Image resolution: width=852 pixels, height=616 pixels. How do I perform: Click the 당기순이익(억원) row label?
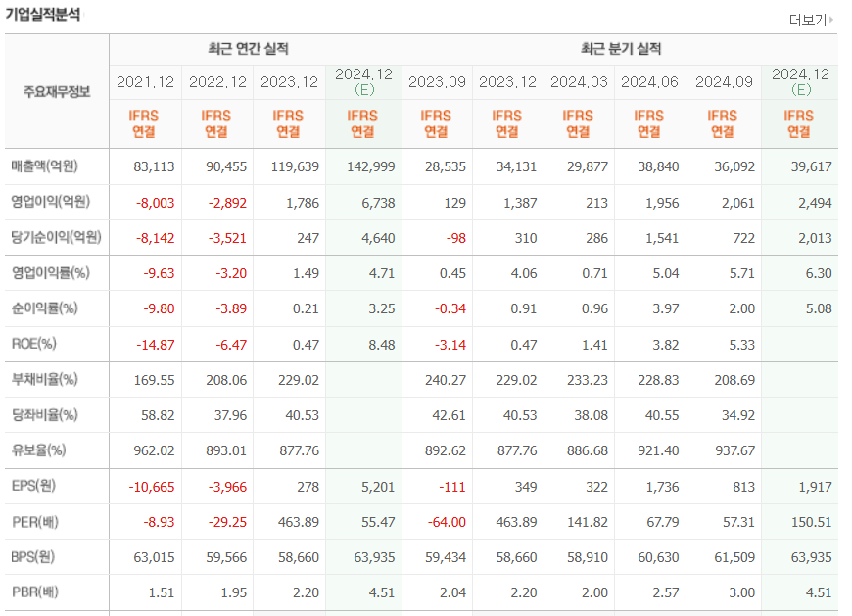[55, 238]
